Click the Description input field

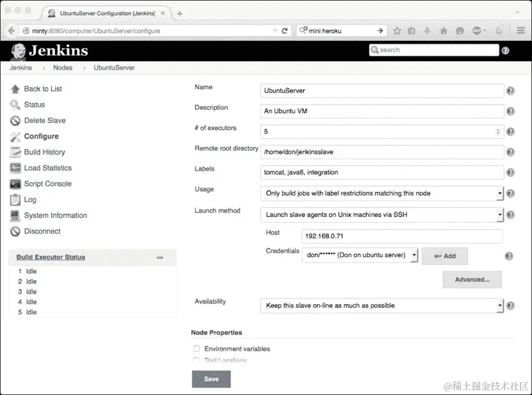(x=382, y=111)
